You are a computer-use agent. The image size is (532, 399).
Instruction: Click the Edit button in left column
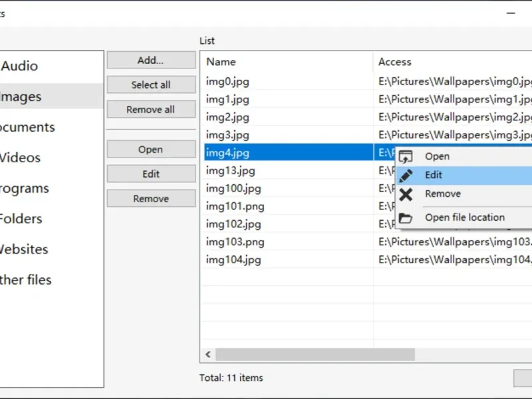(x=152, y=174)
